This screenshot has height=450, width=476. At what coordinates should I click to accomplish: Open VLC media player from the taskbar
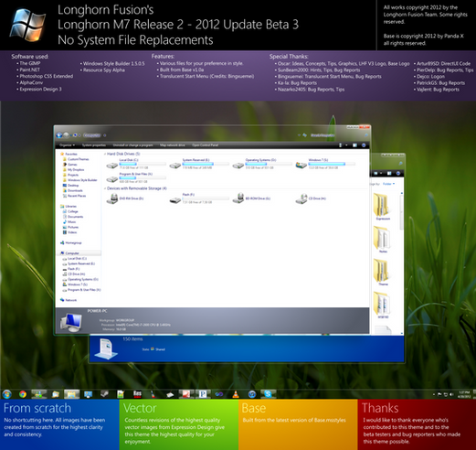pos(236,394)
